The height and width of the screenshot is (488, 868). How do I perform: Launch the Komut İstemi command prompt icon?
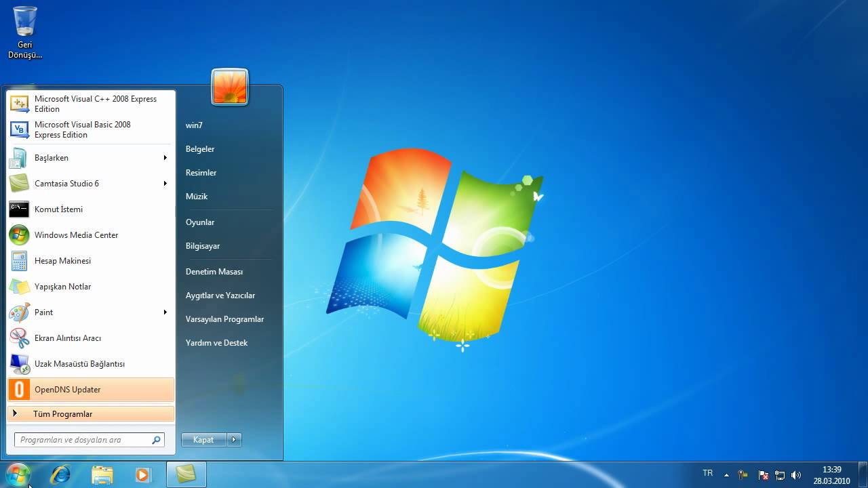point(19,209)
